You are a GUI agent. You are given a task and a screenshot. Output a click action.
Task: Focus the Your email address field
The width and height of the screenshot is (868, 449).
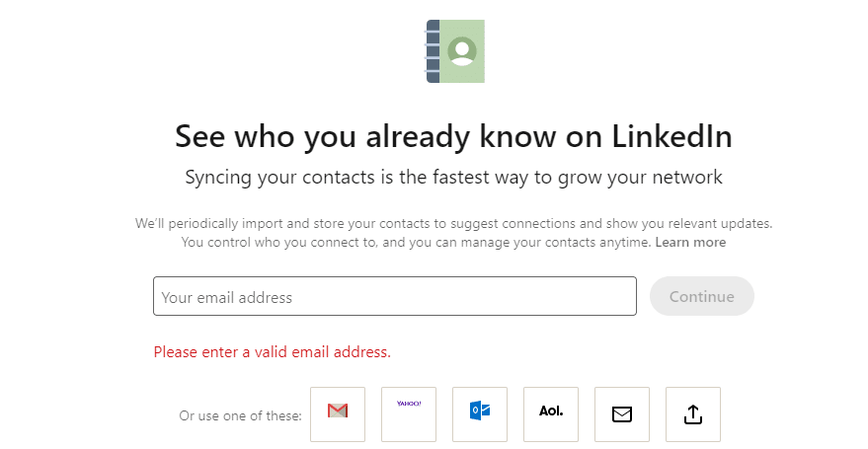click(395, 296)
